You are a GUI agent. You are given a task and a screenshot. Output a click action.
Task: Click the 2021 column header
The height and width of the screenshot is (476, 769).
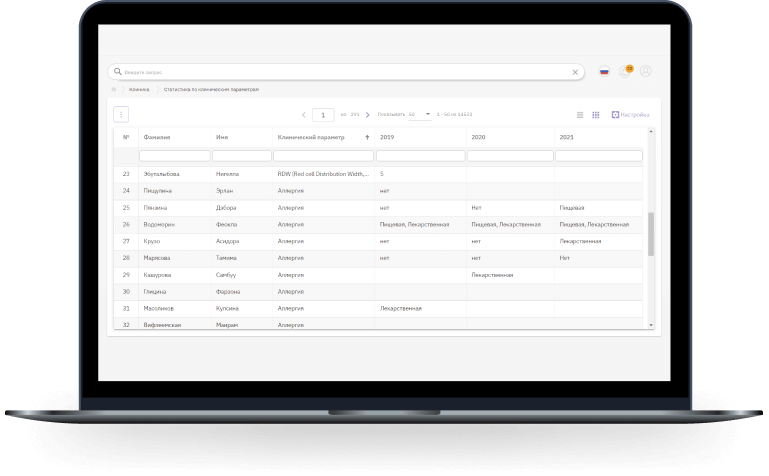(x=566, y=137)
